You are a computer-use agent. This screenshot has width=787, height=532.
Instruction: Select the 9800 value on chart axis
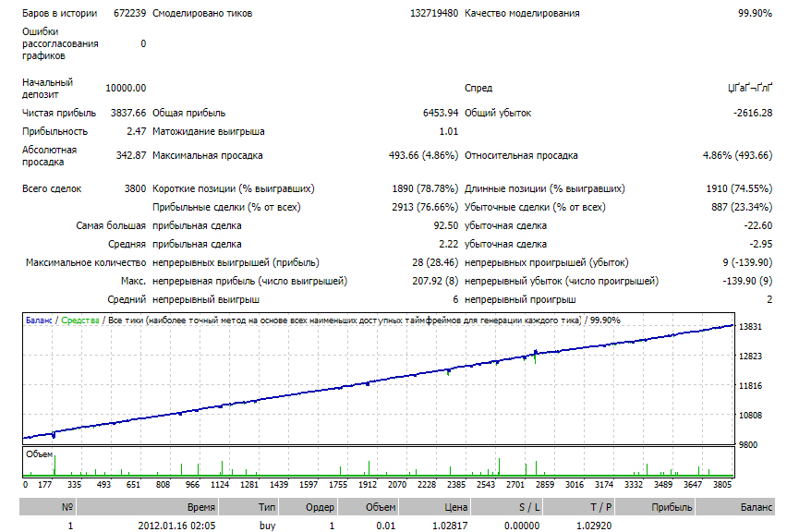tap(748, 445)
